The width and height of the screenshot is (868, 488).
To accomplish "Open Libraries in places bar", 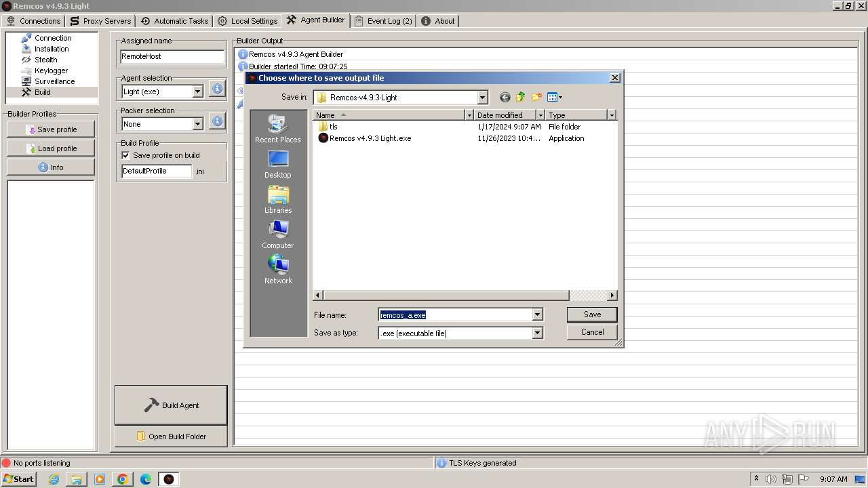I will coord(278,199).
